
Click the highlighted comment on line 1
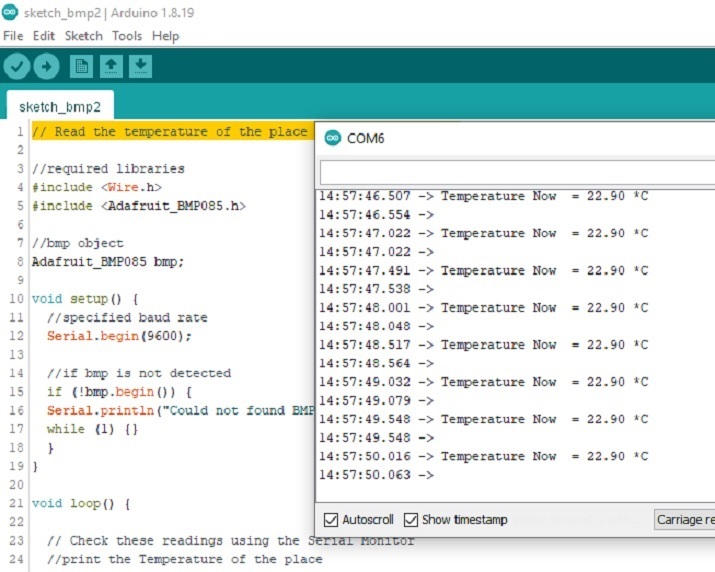coord(170,131)
